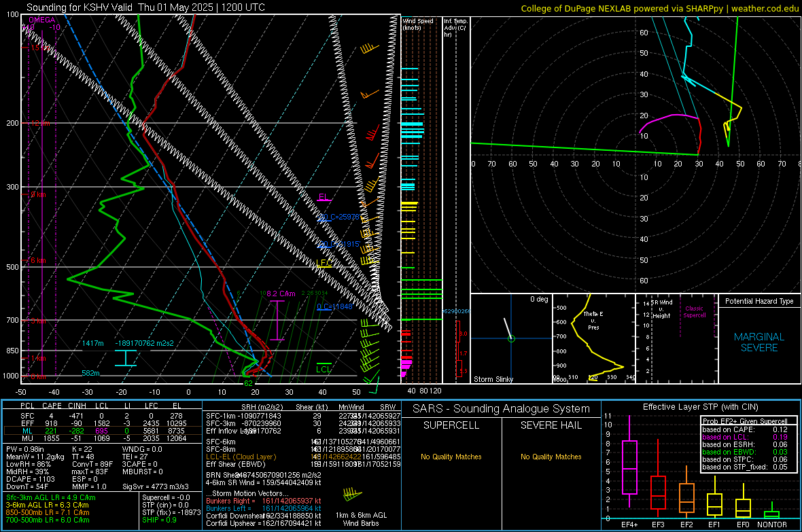Viewport: 802px width, 532px height.
Task: Click the 'Prob EF2+ Given Supercell' legend title
Action: tap(745, 421)
